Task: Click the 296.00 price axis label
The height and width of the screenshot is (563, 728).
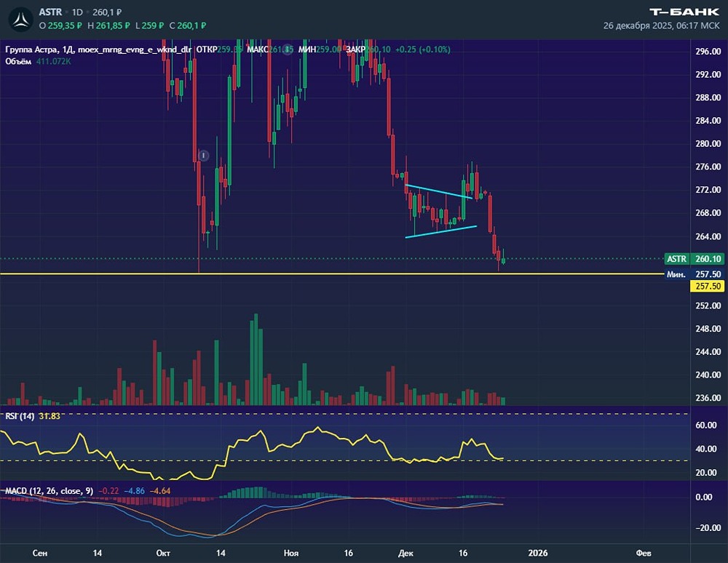Action: click(708, 52)
